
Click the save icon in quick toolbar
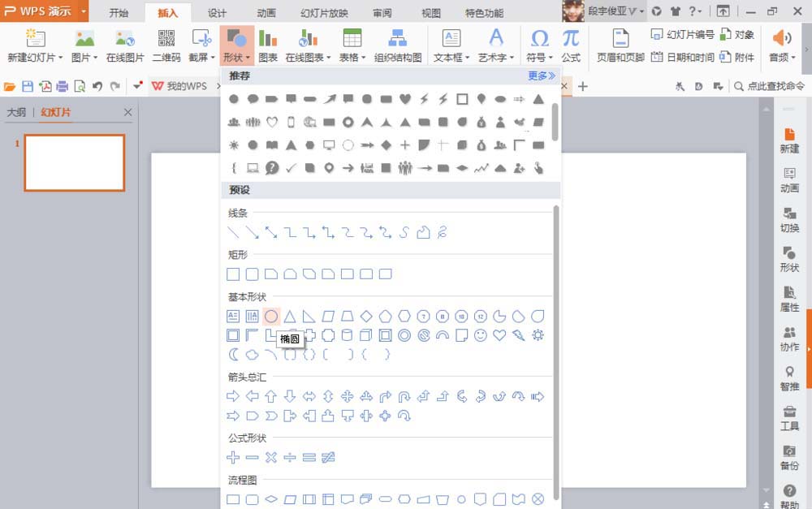(x=28, y=87)
